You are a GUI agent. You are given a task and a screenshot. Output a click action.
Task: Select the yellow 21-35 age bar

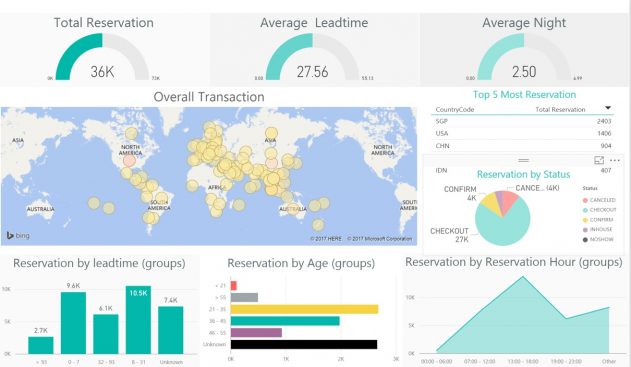click(x=305, y=309)
